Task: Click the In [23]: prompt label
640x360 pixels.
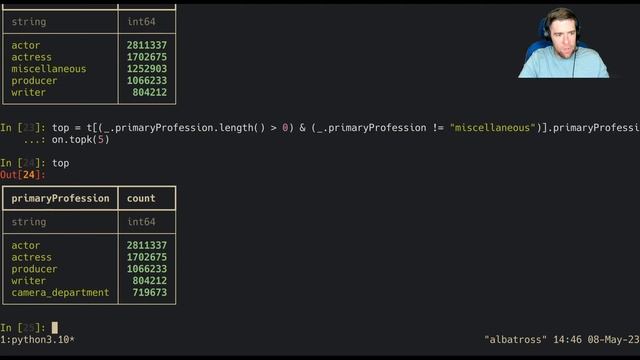Action: coord(23,128)
